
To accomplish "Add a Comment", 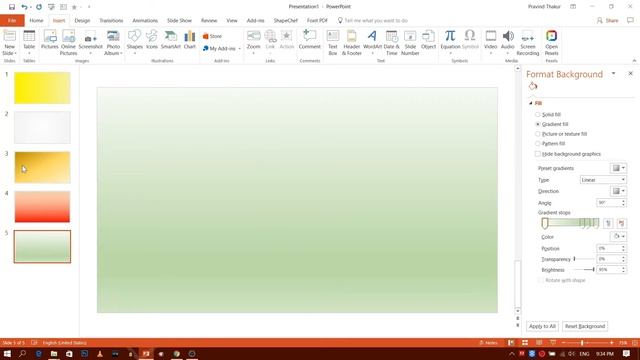I will (309, 40).
